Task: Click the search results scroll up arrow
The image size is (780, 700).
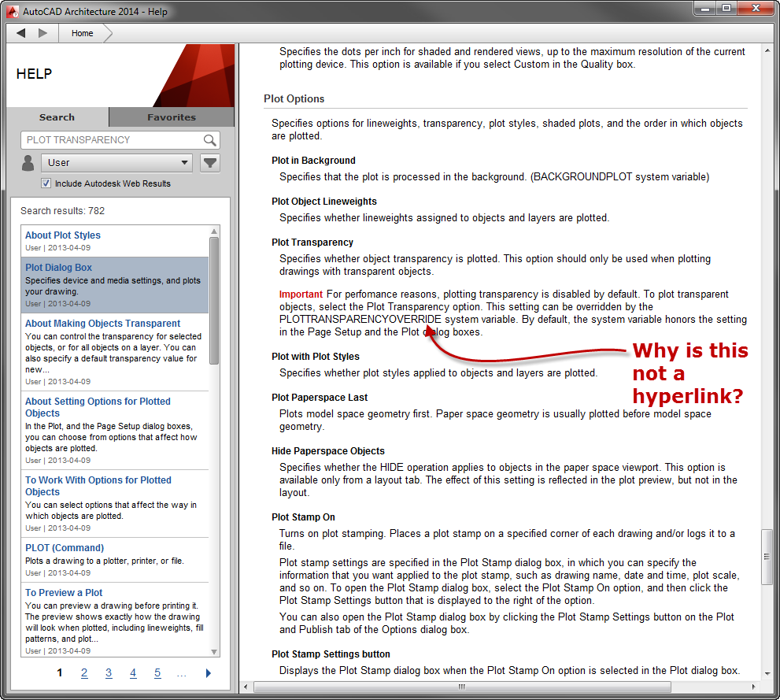Action: 214,231
